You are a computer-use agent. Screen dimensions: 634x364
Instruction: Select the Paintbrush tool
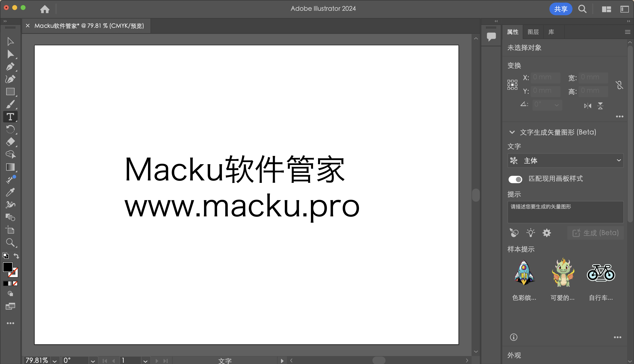pos(10,104)
